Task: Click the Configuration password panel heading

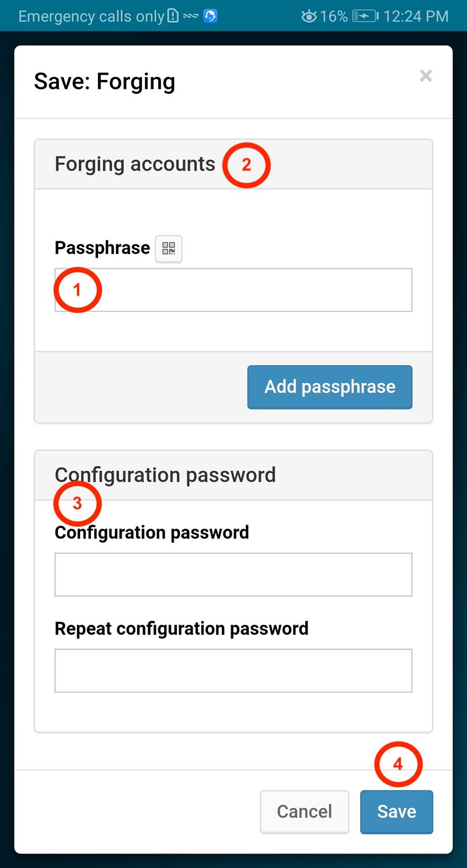Action: pos(165,475)
